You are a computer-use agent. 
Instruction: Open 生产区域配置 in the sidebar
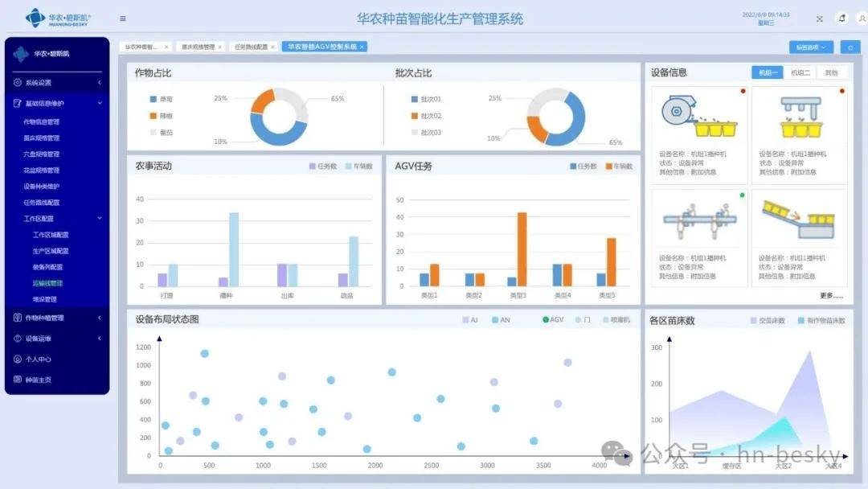51,251
